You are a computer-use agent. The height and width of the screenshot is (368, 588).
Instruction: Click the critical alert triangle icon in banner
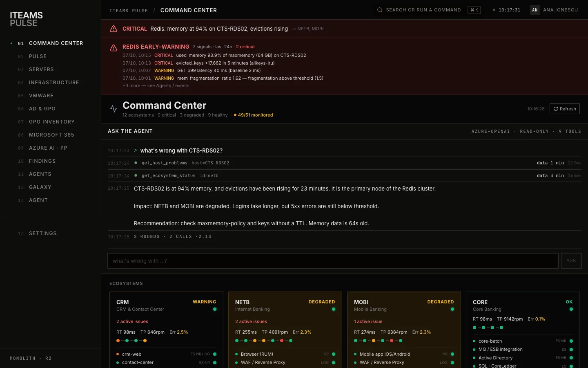pyautogui.click(x=114, y=29)
